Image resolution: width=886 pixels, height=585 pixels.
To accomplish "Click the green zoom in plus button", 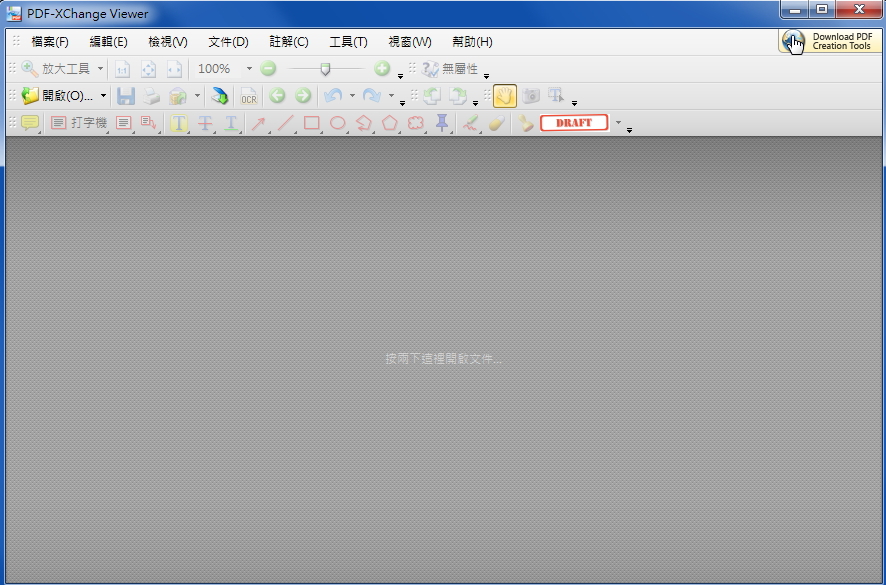I will [x=382, y=69].
